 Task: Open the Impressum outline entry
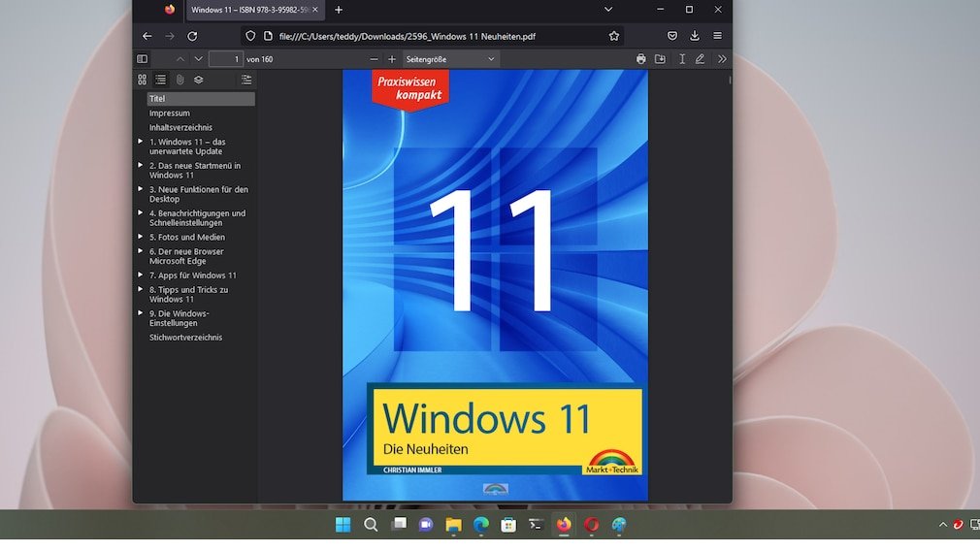170,113
